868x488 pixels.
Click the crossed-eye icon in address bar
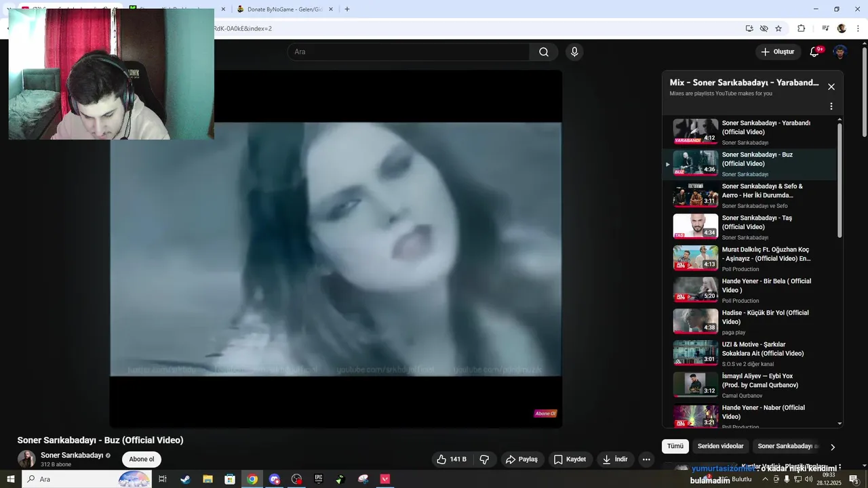[764, 28]
